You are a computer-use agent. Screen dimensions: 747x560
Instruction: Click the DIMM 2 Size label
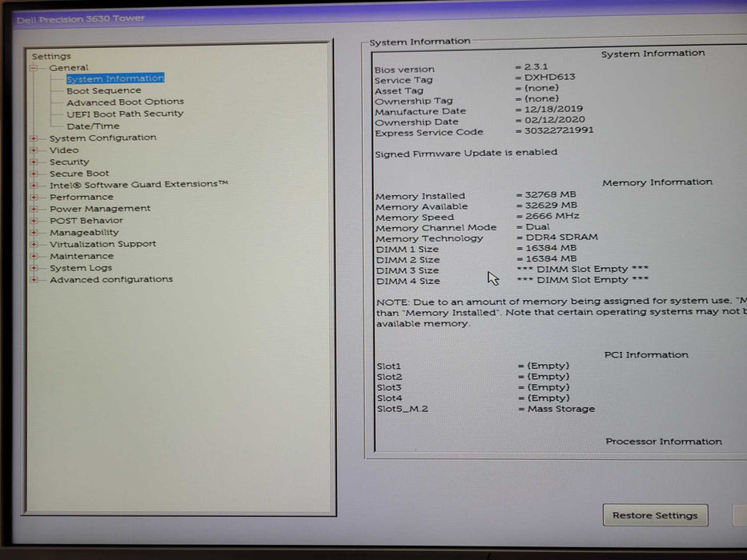(408, 260)
